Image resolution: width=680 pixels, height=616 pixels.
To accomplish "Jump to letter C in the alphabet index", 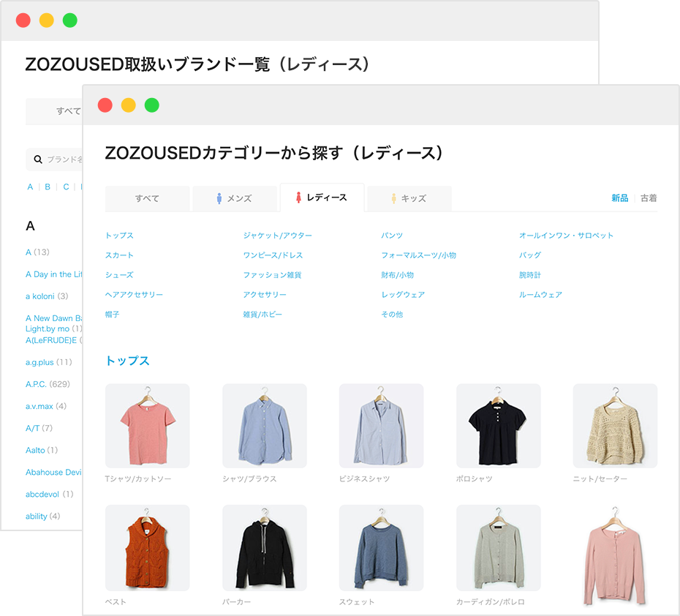I will 66,187.
